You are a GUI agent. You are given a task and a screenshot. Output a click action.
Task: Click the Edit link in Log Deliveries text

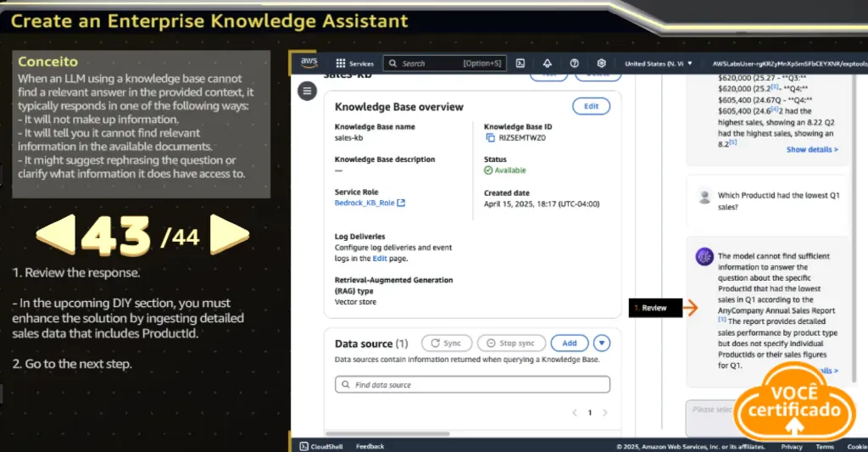(x=380, y=258)
